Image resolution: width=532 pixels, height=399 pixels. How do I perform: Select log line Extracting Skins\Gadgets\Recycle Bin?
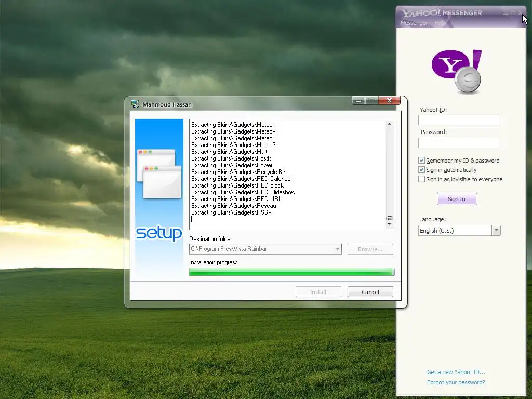tap(238, 172)
